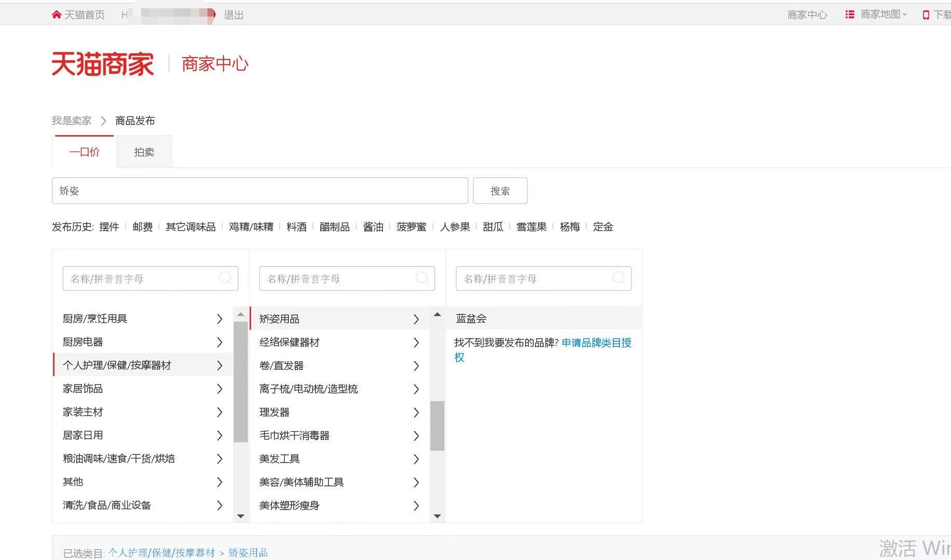Open 美发工具 subcategory chevron
Image resolution: width=951 pixels, height=560 pixels.
coord(416,459)
